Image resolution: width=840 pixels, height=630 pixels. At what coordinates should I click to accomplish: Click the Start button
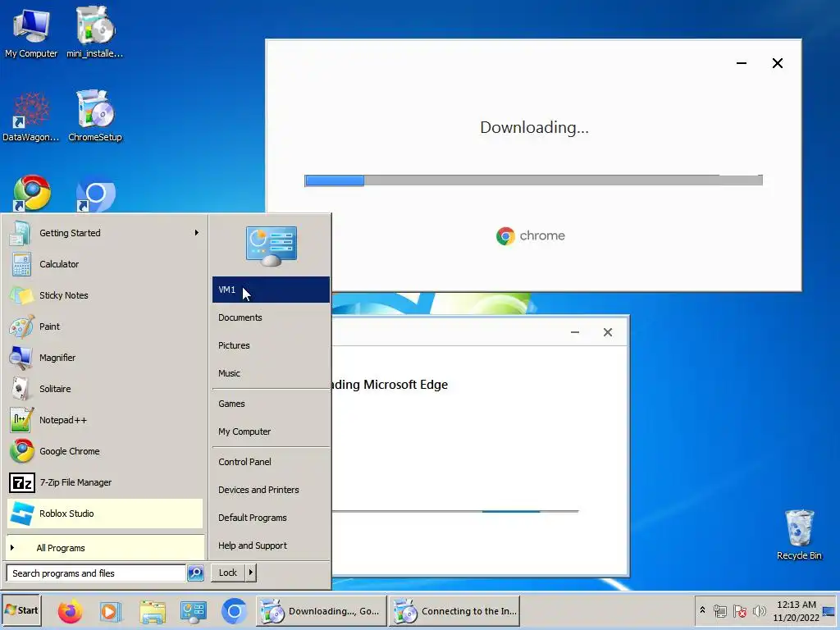point(21,610)
